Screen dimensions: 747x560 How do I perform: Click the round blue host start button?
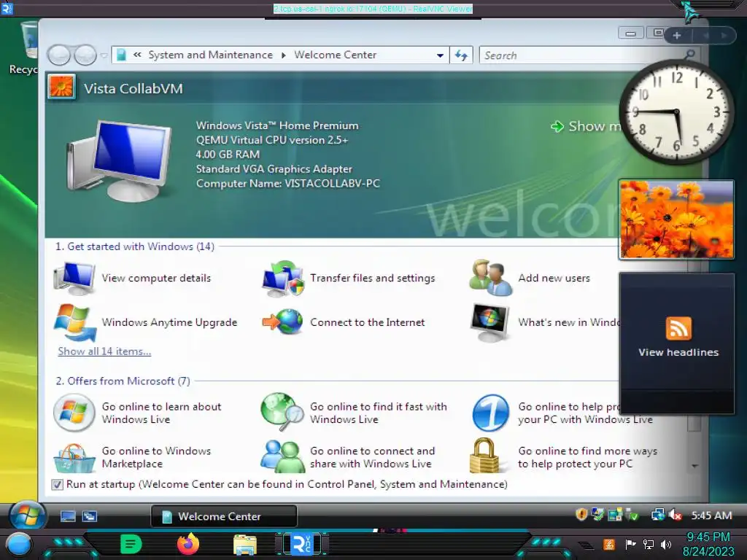18,545
